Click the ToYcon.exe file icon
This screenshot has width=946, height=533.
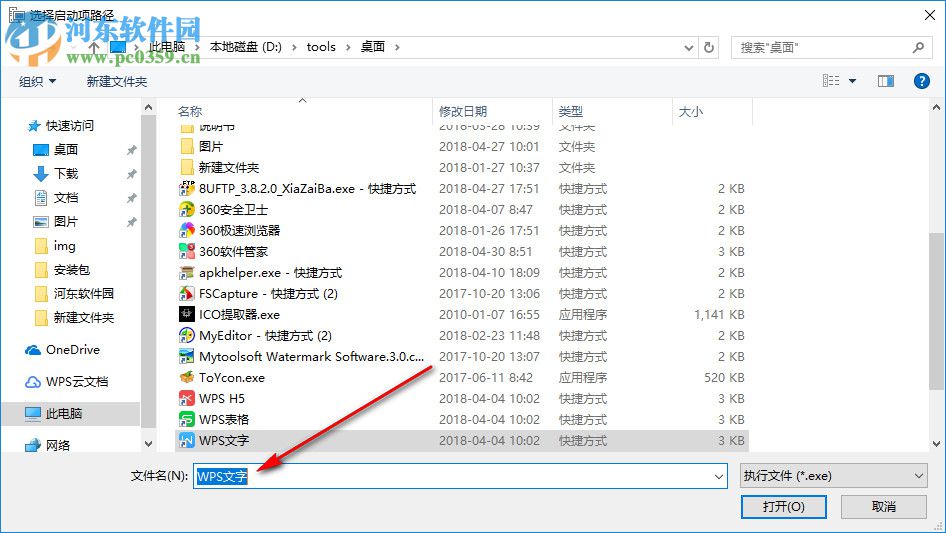click(x=187, y=378)
